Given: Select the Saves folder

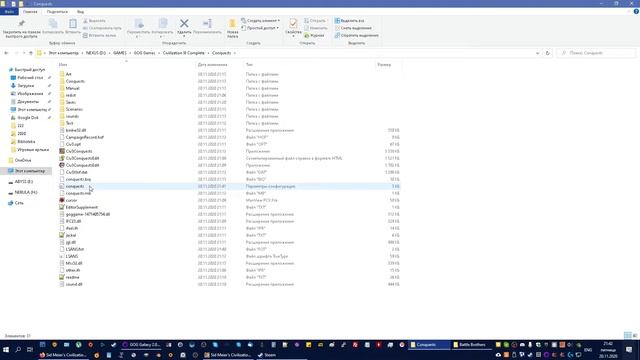Looking at the screenshot, I should [x=71, y=102].
